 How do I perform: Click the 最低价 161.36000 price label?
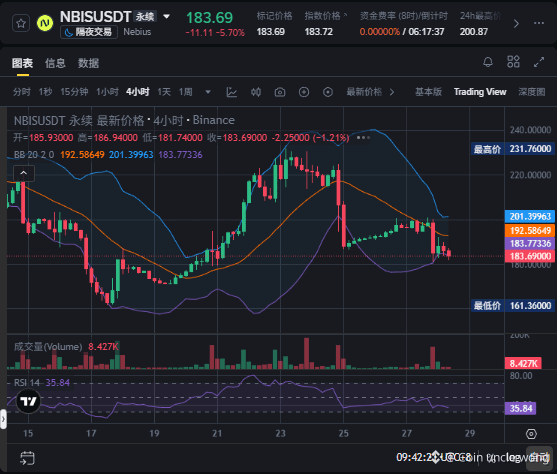point(513,306)
